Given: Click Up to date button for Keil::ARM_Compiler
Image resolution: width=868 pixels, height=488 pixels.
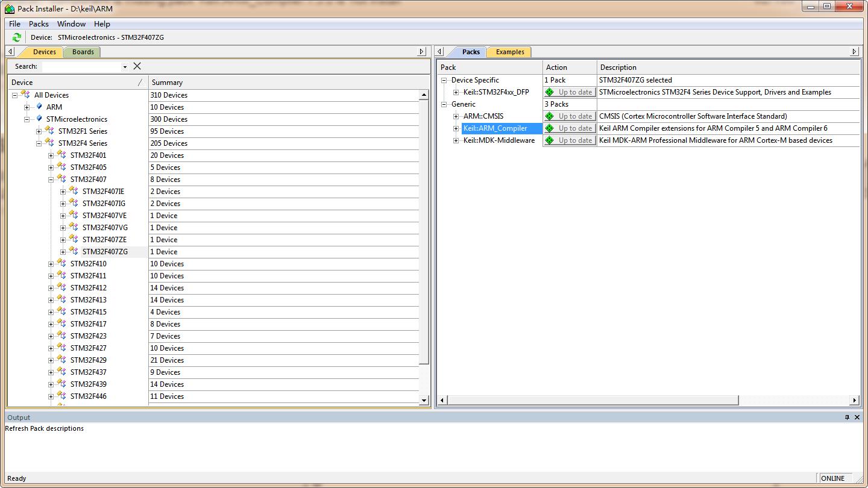Looking at the screenshot, I should tap(570, 128).
